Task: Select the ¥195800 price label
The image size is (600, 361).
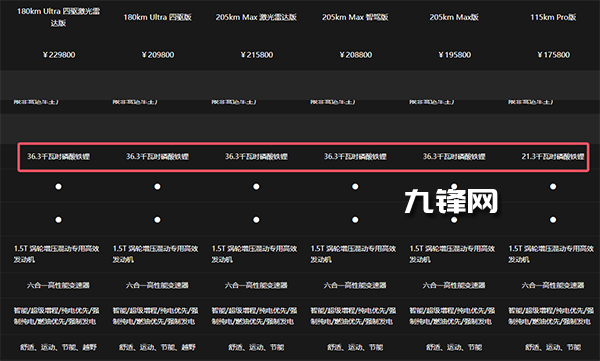Action: (x=455, y=55)
